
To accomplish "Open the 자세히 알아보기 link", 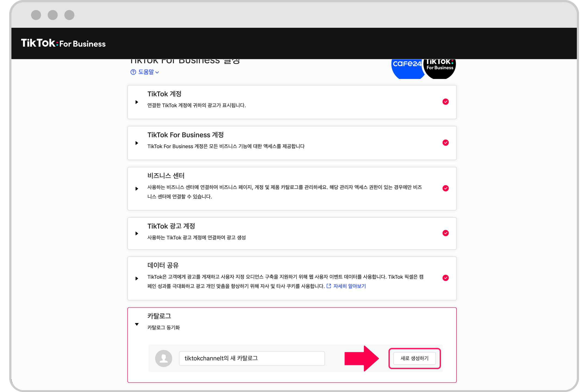I will pos(350,286).
